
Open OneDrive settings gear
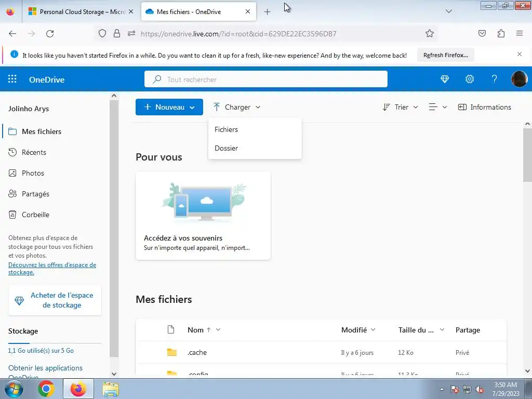tap(470, 79)
